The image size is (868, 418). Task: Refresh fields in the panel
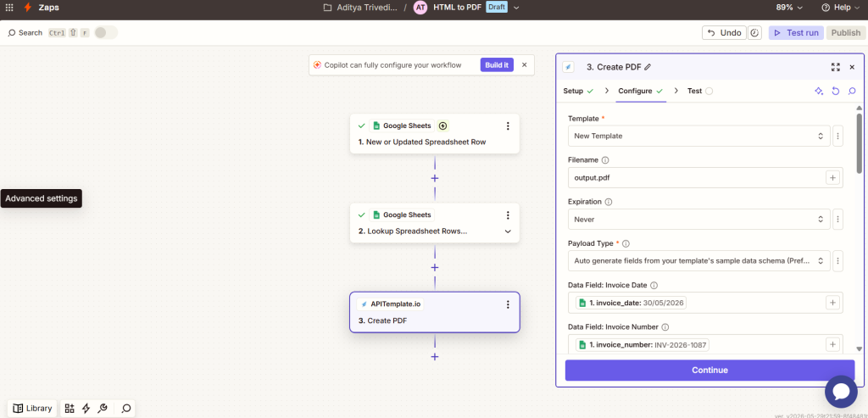coord(836,92)
